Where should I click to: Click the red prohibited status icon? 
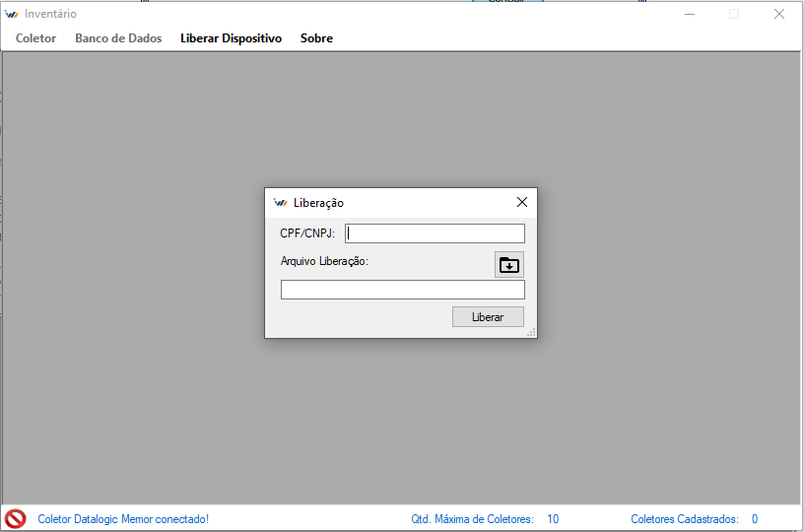[x=15, y=518]
